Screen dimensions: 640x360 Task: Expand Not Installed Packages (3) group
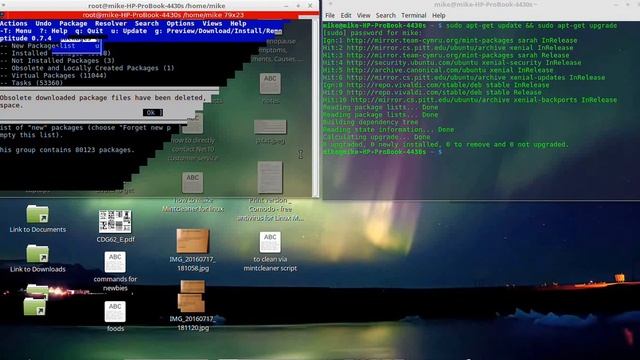pos(58,60)
